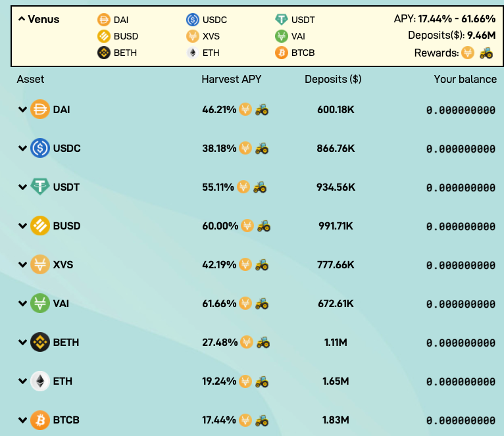
Task: Click the Your balance column header
Action: 465,80
